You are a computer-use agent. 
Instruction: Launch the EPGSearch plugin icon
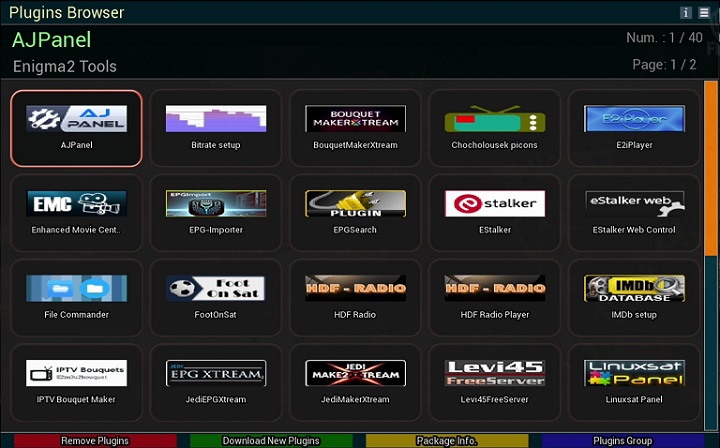coord(355,203)
